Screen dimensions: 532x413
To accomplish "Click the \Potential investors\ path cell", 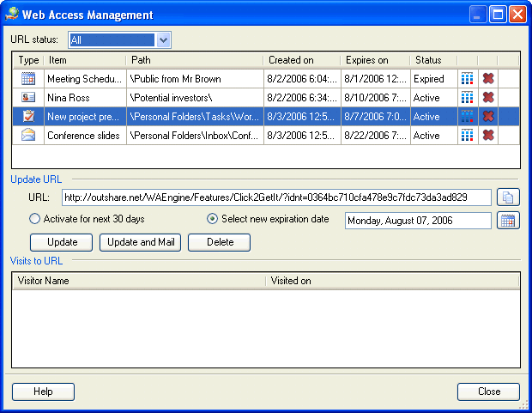I will tap(195, 98).
